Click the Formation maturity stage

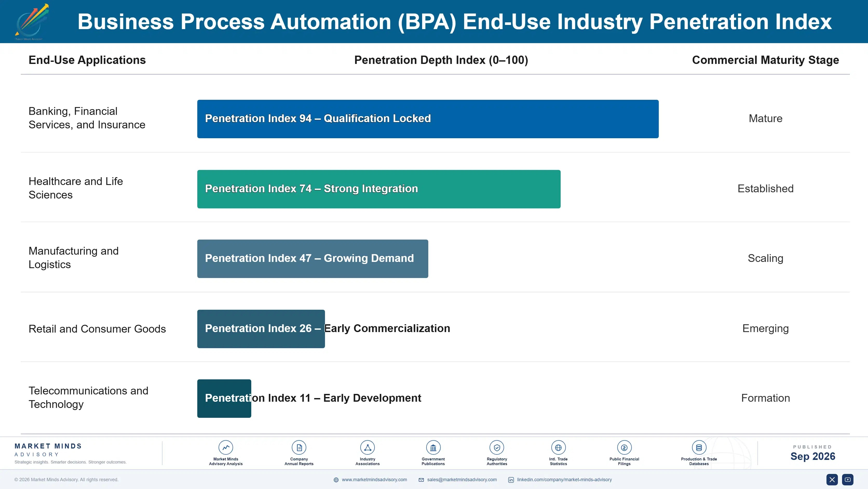coord(765,398)
